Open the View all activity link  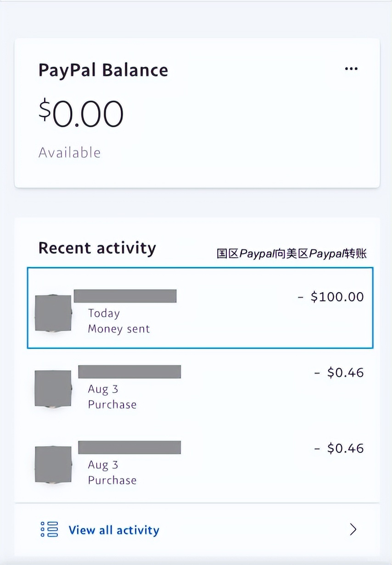(114, 530)
